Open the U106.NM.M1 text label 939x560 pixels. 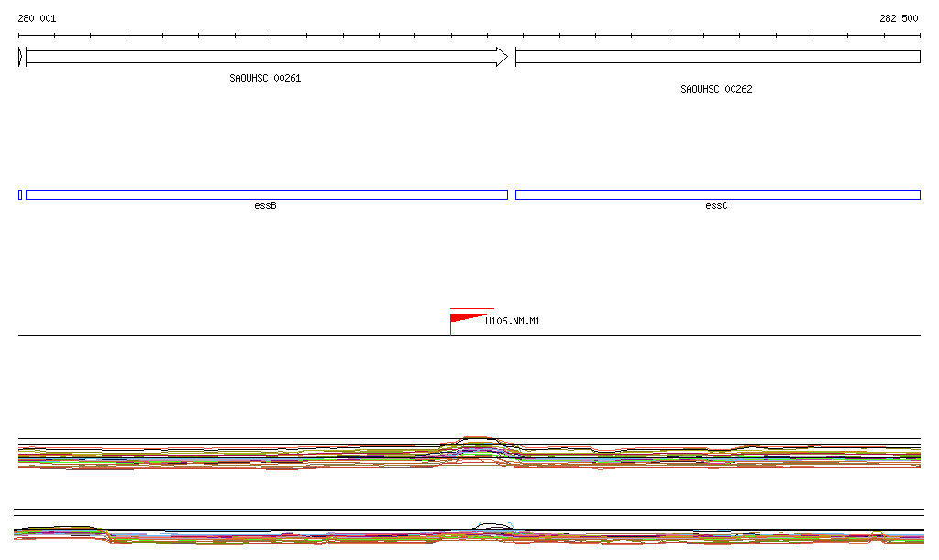(513, 322)
